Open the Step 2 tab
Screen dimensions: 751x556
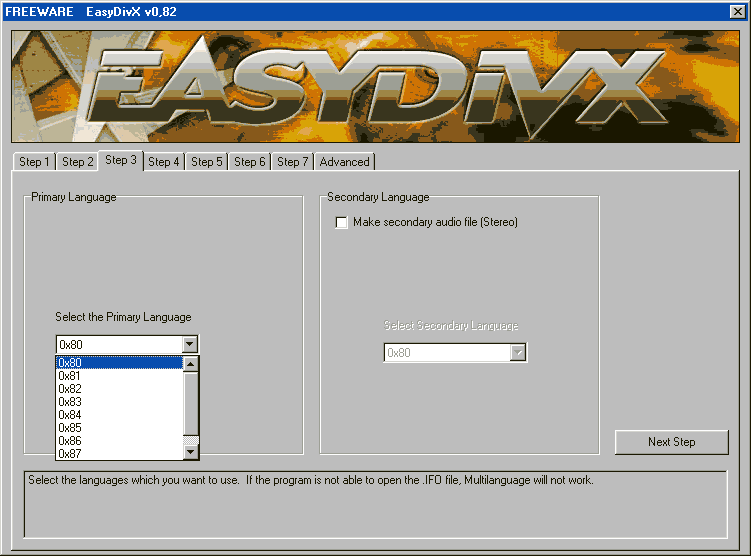click(x=77, y=162)
